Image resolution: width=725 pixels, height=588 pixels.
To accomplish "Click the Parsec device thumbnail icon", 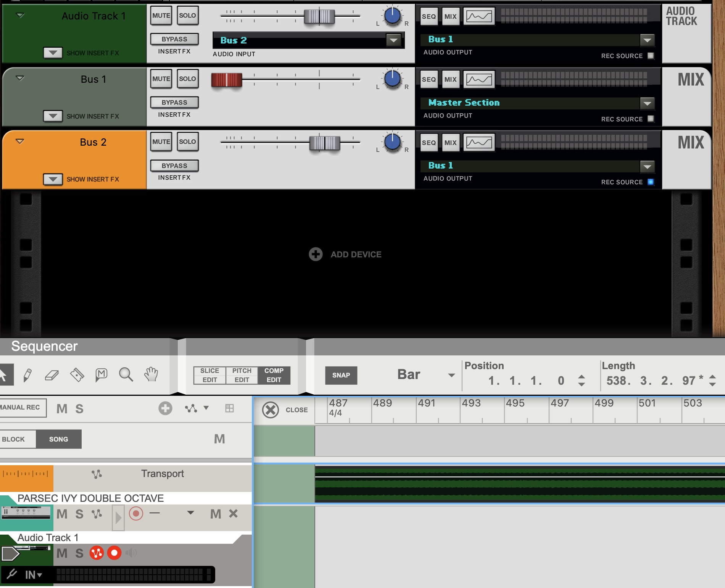I will click(x=26, y=512).
